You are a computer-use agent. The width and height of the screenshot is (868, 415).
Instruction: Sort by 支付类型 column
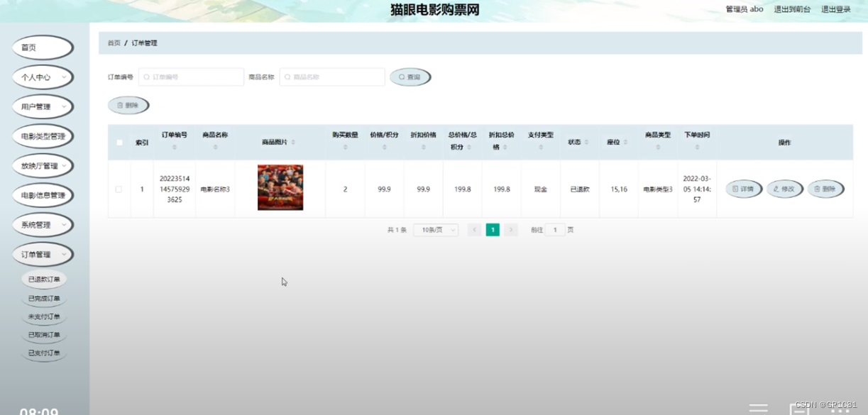pyautogui.click(x=540, y=148)
